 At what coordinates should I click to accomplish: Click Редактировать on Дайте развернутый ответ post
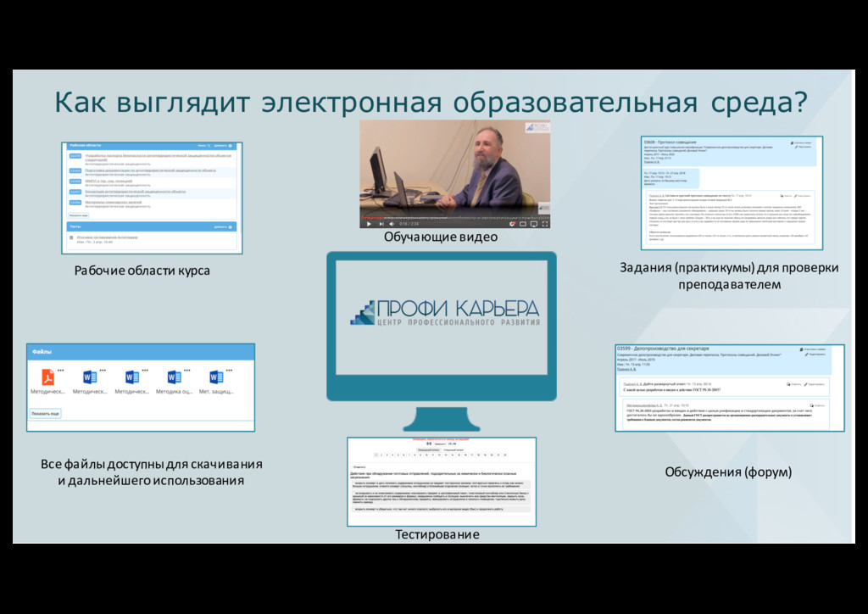coord(815,384)
